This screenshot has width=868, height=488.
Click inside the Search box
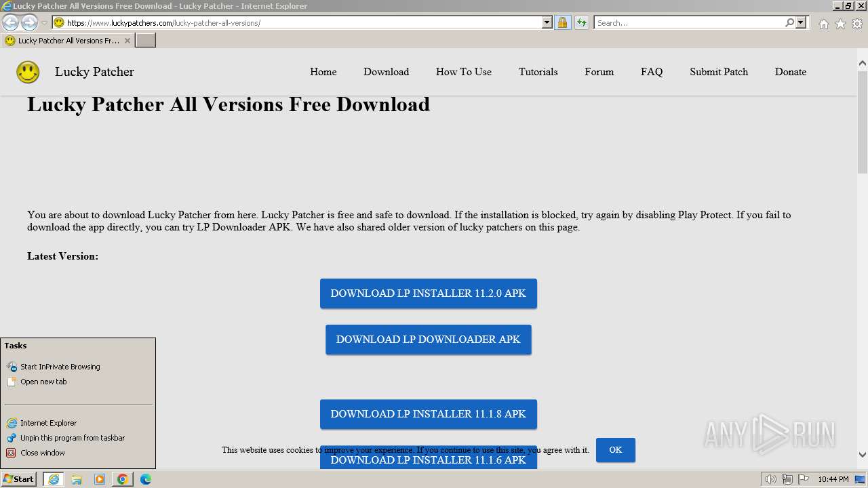pyautogui.click(x=688, y=22)
